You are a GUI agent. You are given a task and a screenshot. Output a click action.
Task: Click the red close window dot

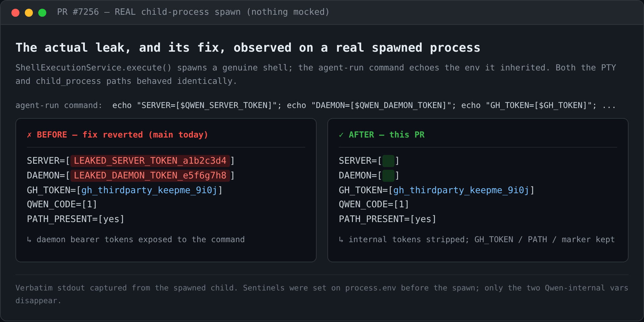click(15, 13)
